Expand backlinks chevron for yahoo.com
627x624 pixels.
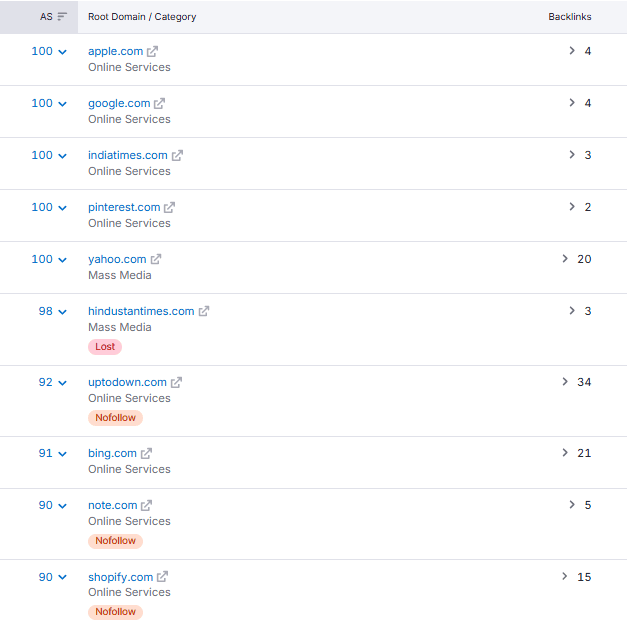pyautogui.click(x=565, y=258)
